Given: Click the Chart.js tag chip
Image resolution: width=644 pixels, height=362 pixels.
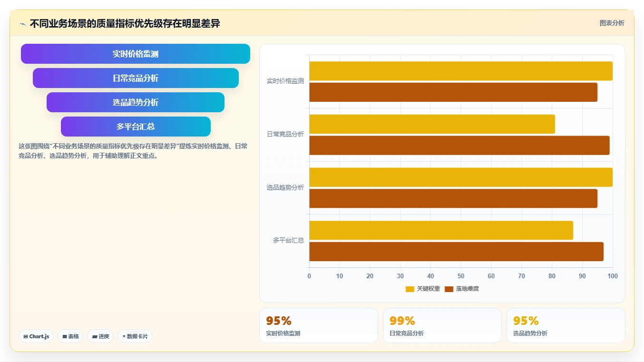Looking at the screenshot, I should pos(37,336).
